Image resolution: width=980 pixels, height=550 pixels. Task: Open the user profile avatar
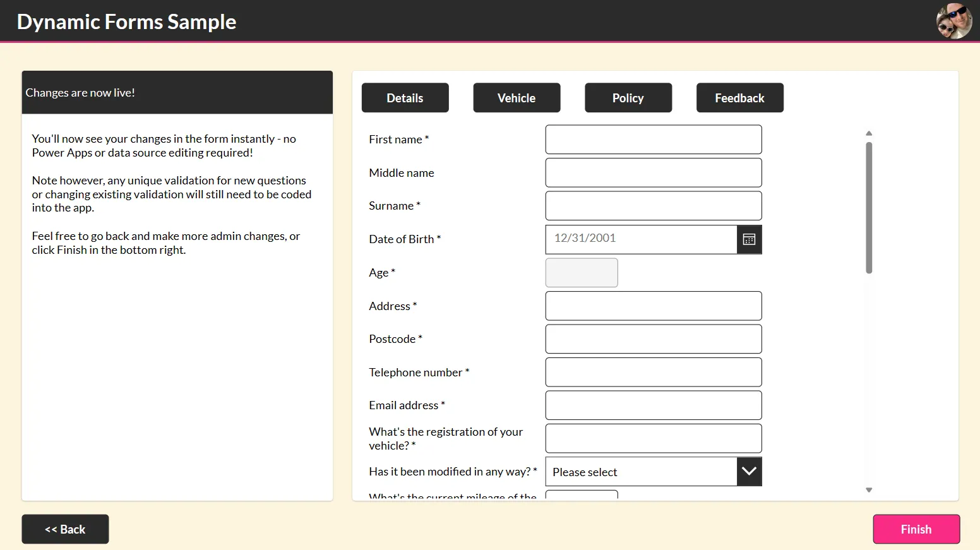[954, 21]
